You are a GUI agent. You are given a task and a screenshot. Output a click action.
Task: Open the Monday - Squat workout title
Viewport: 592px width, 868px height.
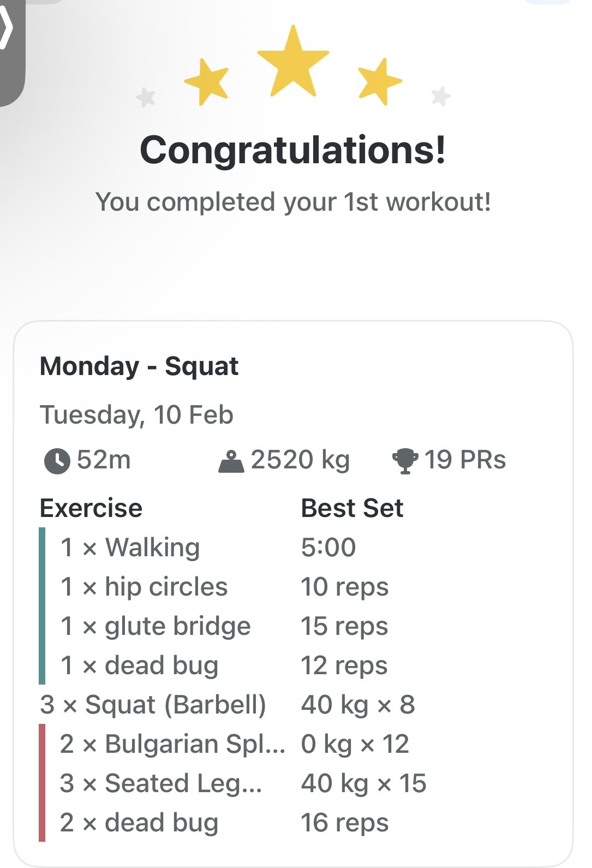(x=139, y=366)
